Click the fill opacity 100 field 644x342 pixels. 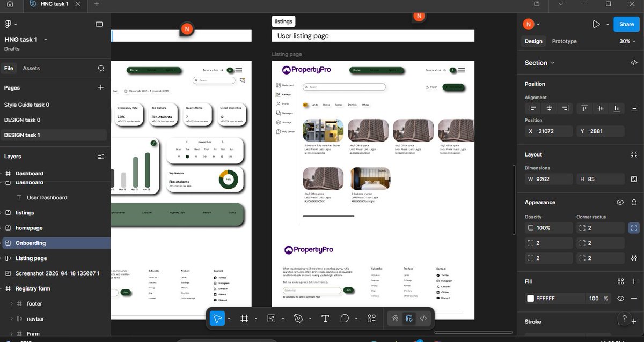click(x=594, y=299)
